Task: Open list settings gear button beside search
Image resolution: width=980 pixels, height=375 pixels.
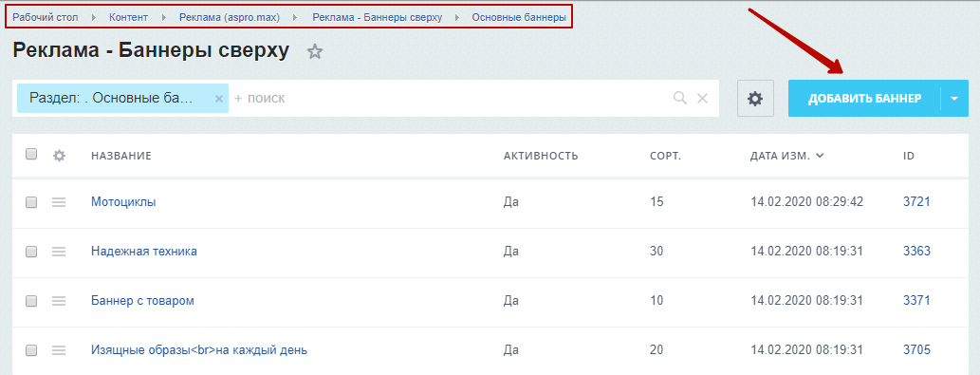Action: pyautogui.click(x=755, y=98)
